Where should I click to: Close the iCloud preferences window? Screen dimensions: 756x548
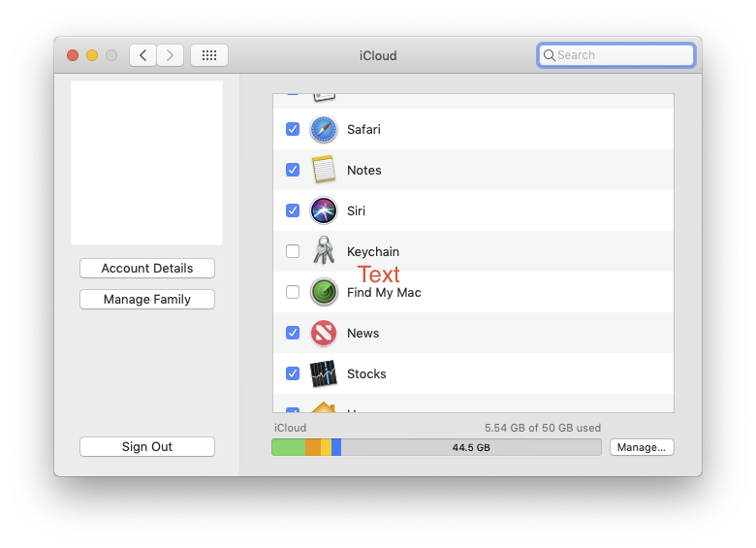73,55
